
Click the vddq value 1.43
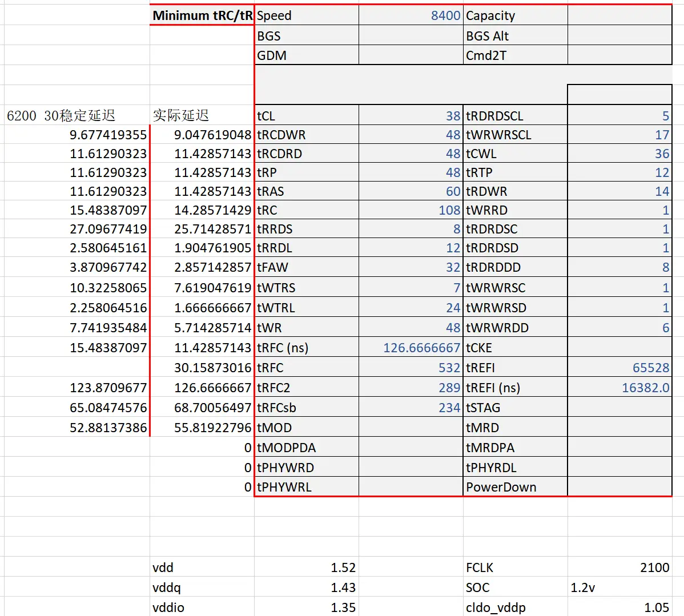click(x=307, y=587)
